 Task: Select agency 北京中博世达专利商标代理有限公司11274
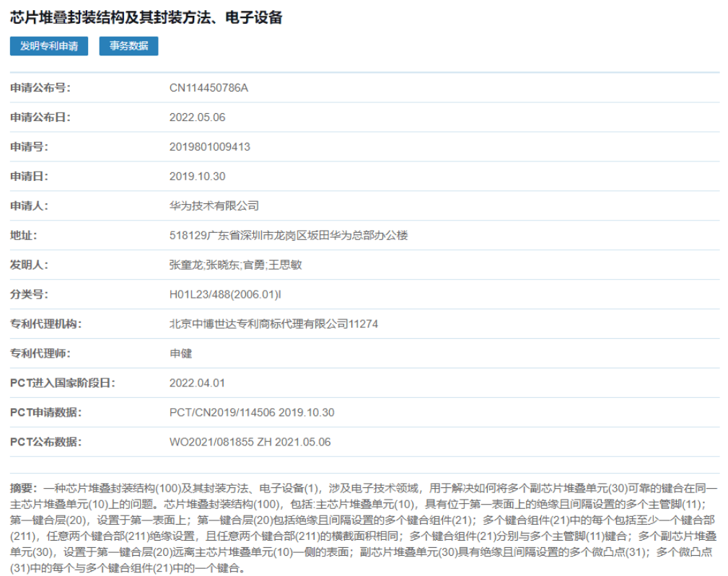tap(273, 324)
